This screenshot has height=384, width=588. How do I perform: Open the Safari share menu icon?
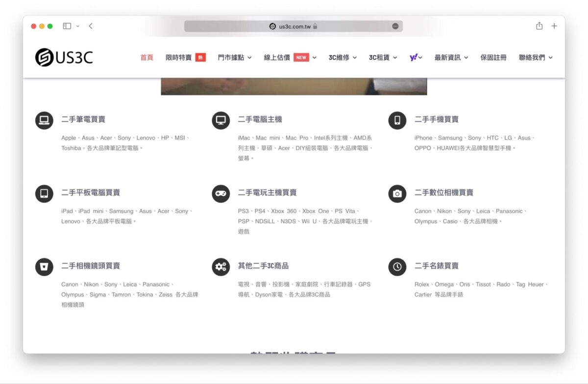click(539, 26)
